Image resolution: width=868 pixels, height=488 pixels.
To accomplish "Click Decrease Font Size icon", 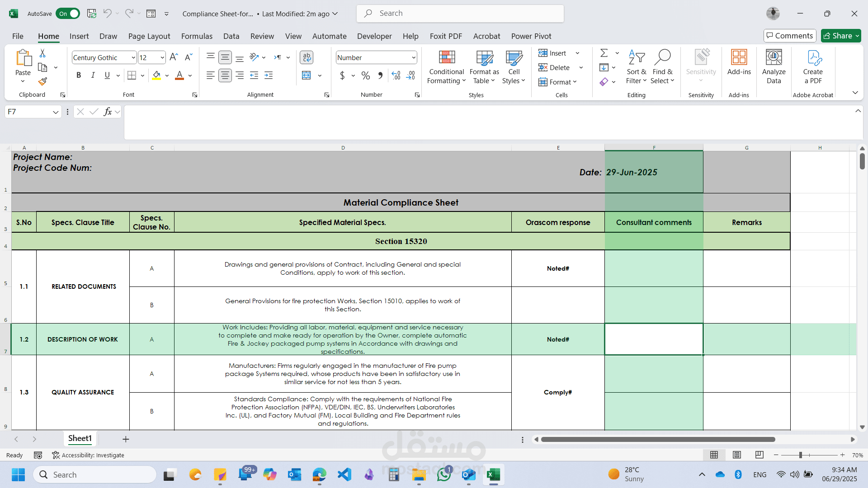I will (x=189, y=57).
